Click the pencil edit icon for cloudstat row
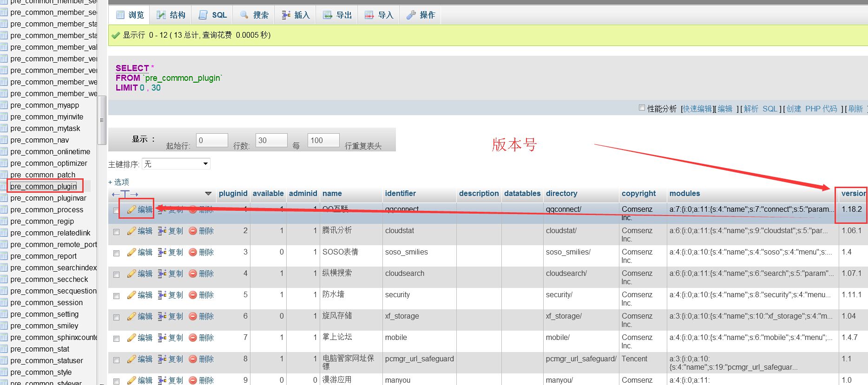Image resolution: width=868 pixels, height=385 pixels. (132, 231)
